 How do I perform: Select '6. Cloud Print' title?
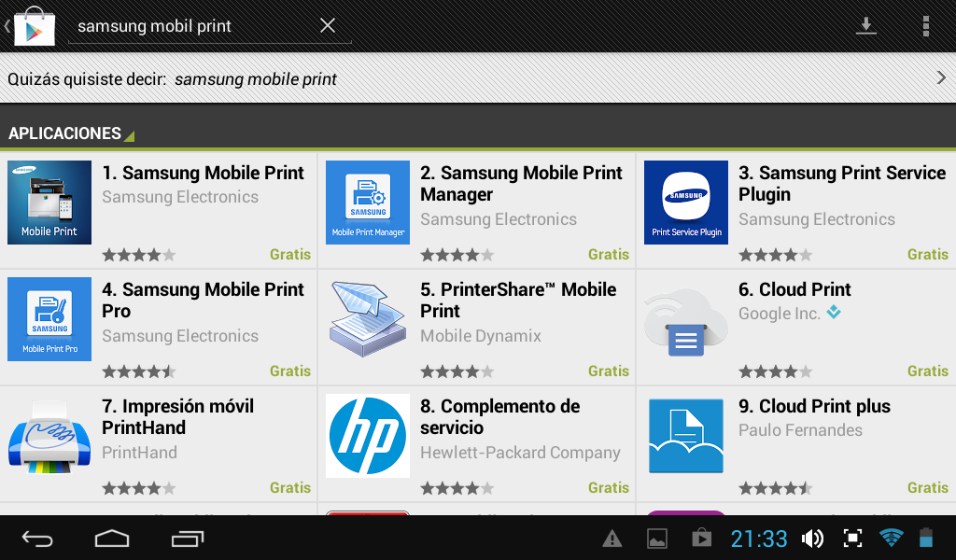pyautogui.click(x=794, y=289)
